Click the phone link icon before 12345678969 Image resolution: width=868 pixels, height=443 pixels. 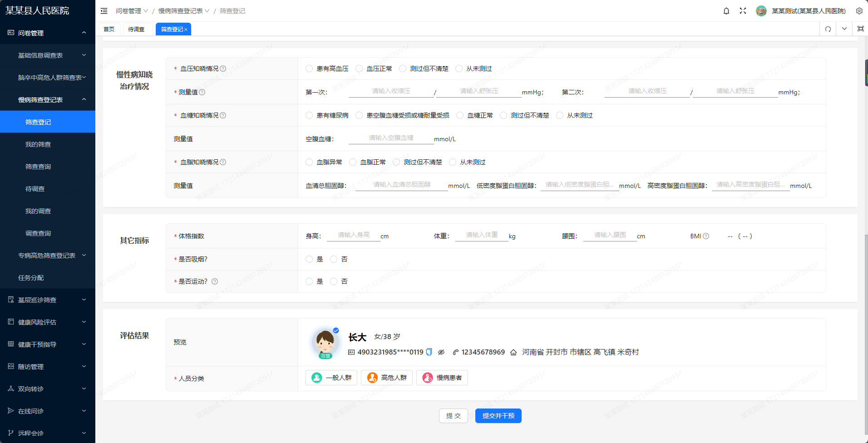455,352
